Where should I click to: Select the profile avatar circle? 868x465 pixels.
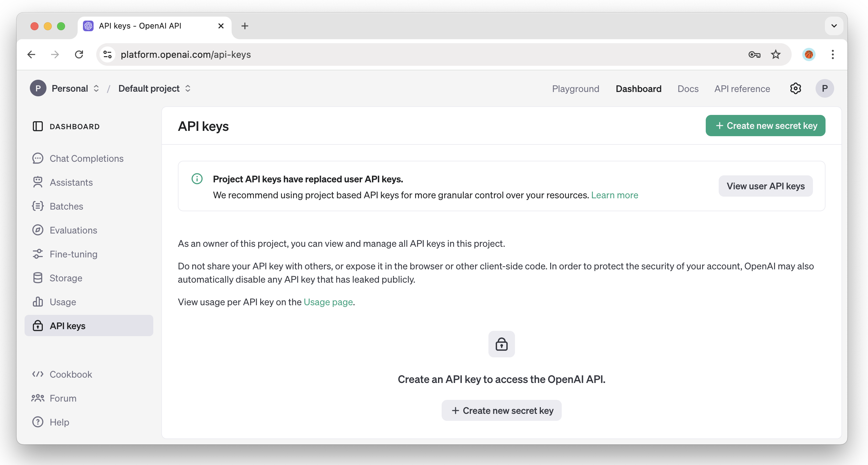tap(825, 88)
